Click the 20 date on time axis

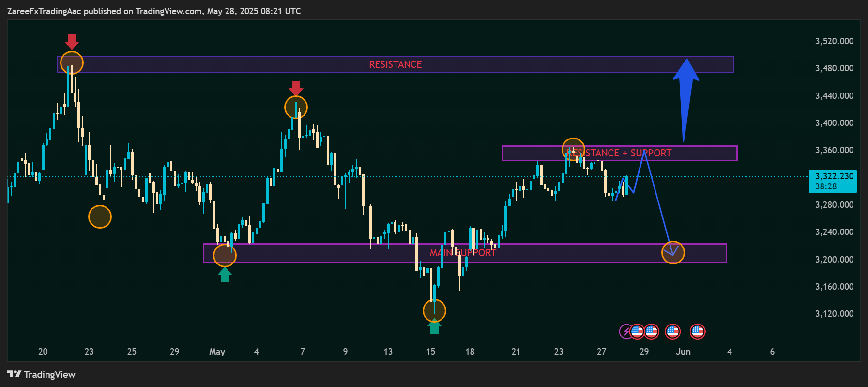point(43,352)
